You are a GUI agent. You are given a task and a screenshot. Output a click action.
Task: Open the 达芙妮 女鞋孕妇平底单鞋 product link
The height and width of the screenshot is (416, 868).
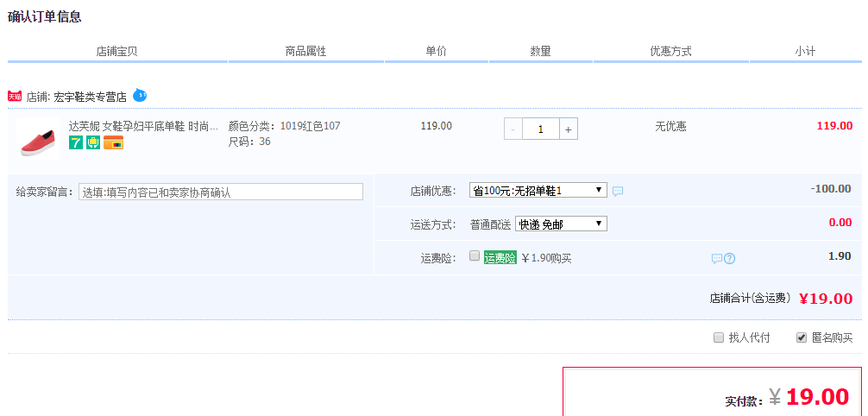click(143, 126)
